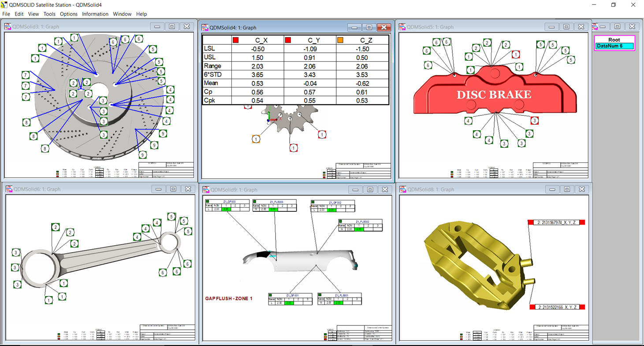Viewport: 644px width, 346px height.
Task: Open the Information menu
Action: click(95, 14)
